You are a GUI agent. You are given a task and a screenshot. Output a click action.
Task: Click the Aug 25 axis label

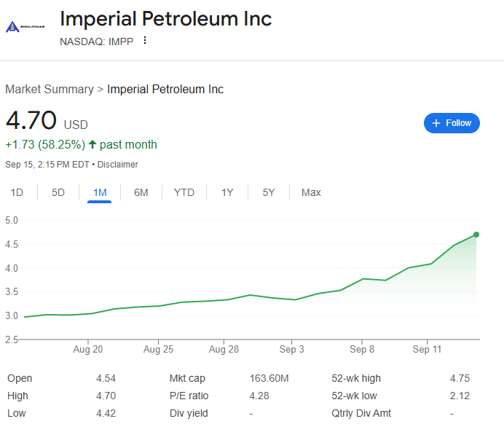158,350
